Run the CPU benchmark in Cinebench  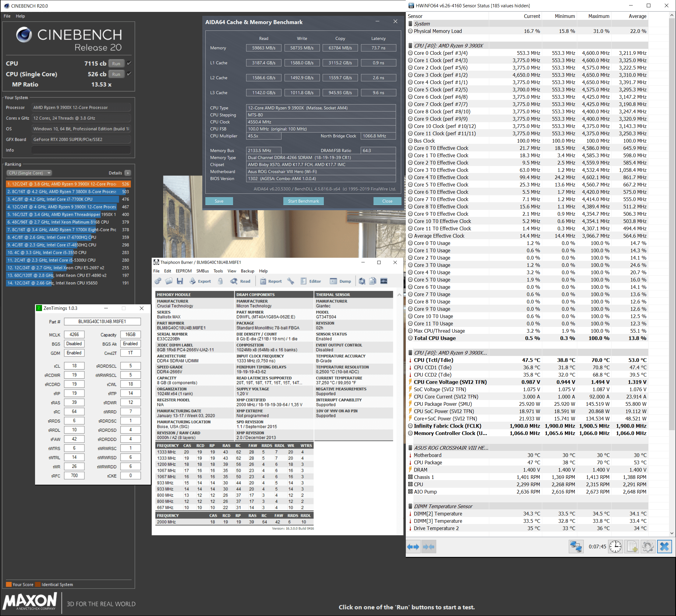tap(116, 63)
